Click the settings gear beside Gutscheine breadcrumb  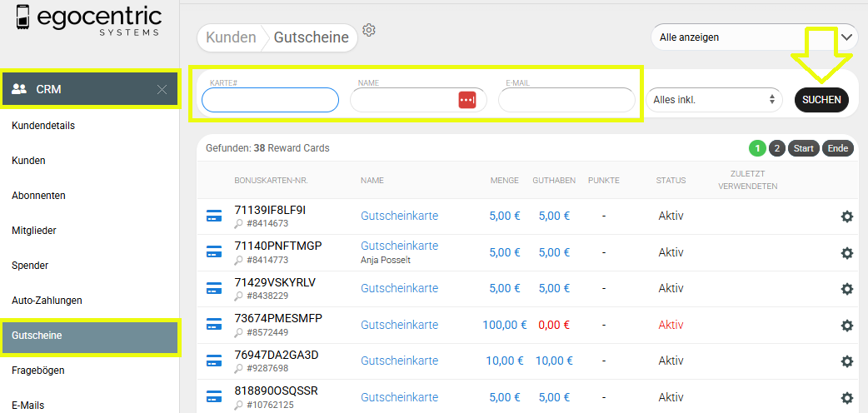369,30
